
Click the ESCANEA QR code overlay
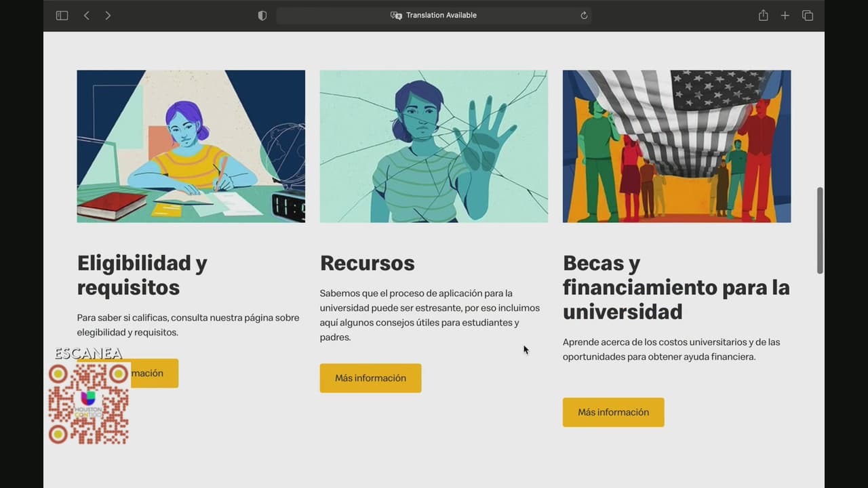(x=88, y=404)
